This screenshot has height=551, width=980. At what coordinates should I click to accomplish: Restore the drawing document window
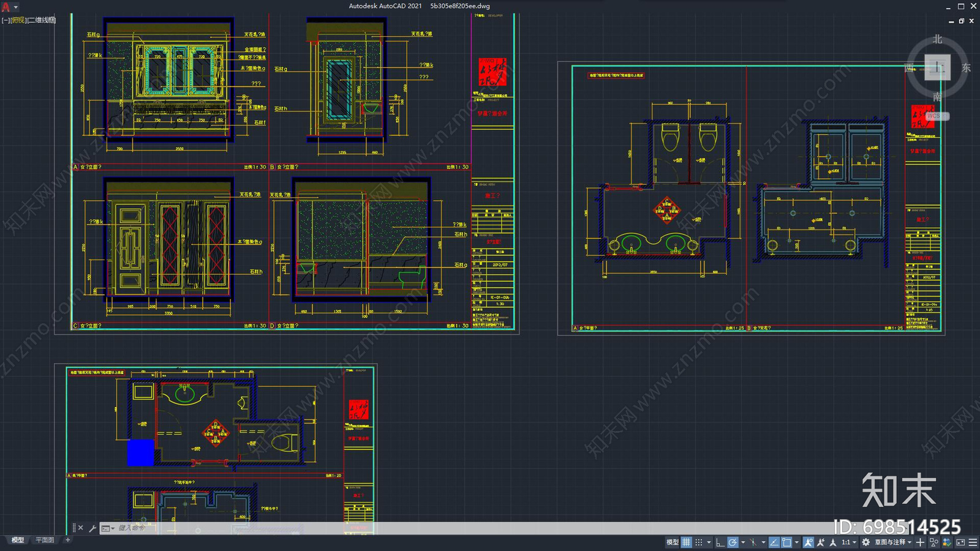962,21
